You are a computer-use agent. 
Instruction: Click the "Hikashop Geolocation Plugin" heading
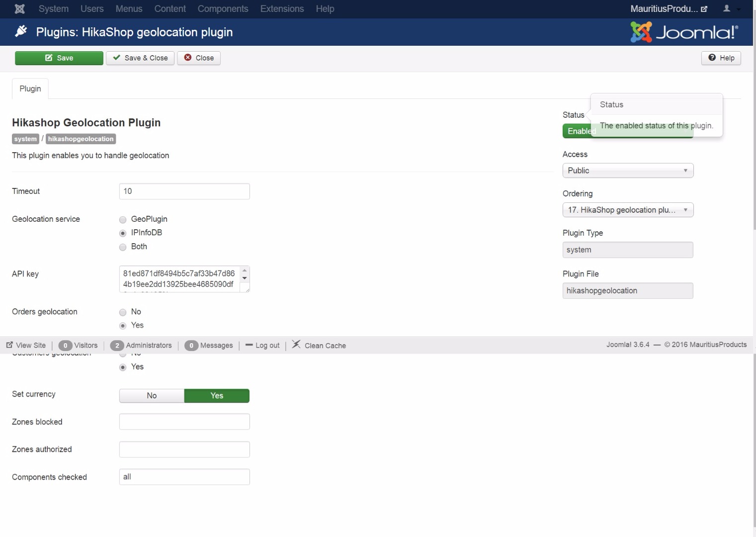[86, 123]
